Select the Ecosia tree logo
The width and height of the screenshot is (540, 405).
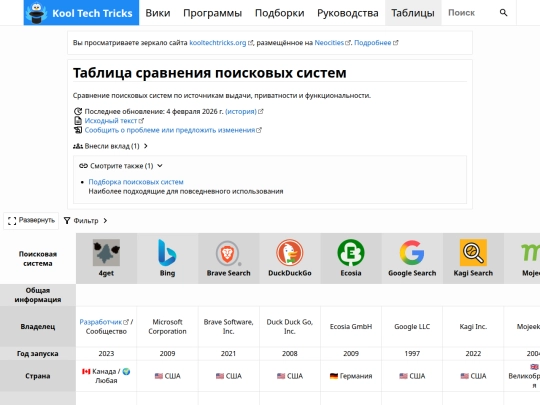pos(351,252)
